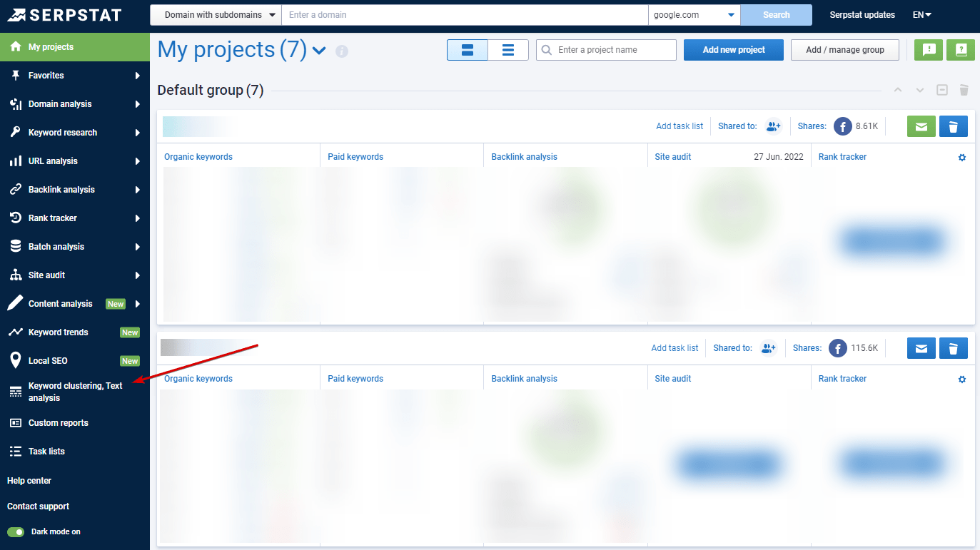980x550 pixels.
Task: Move Default group up
Action: pyautogui.click(x=898, y=91)
